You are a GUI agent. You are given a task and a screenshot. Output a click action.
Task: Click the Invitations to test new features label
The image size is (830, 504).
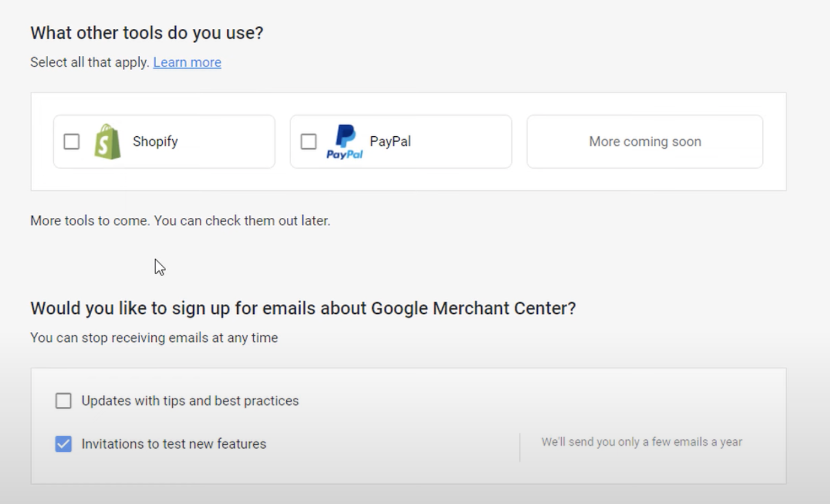point(174,444)
